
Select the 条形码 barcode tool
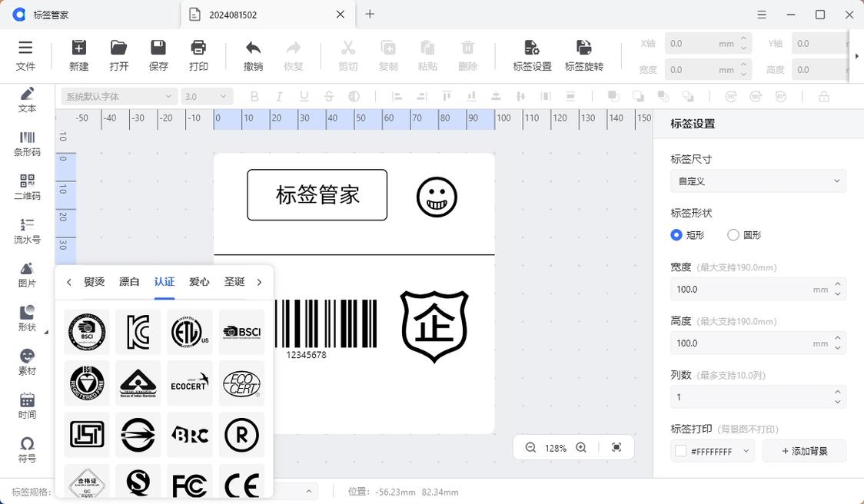click(x=27, y=144)
